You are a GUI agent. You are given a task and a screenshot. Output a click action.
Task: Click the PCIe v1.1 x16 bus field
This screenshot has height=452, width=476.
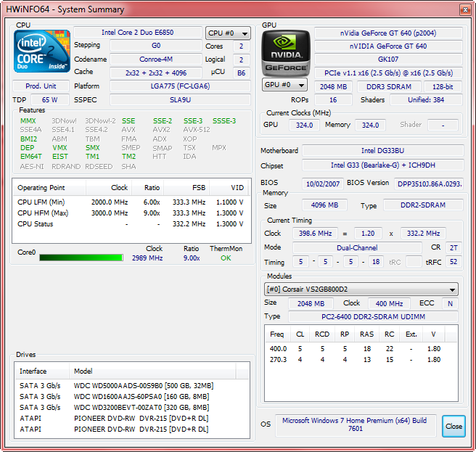pos(388,73)
